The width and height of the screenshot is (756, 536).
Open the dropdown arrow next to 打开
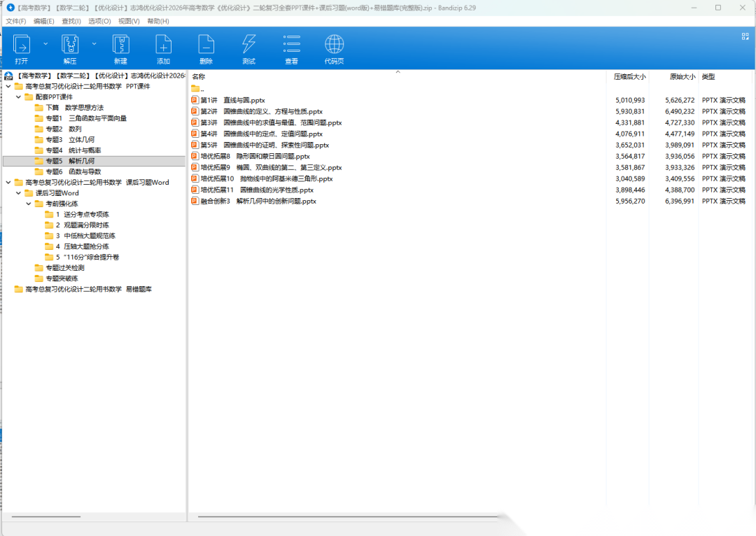coord(46,43)
